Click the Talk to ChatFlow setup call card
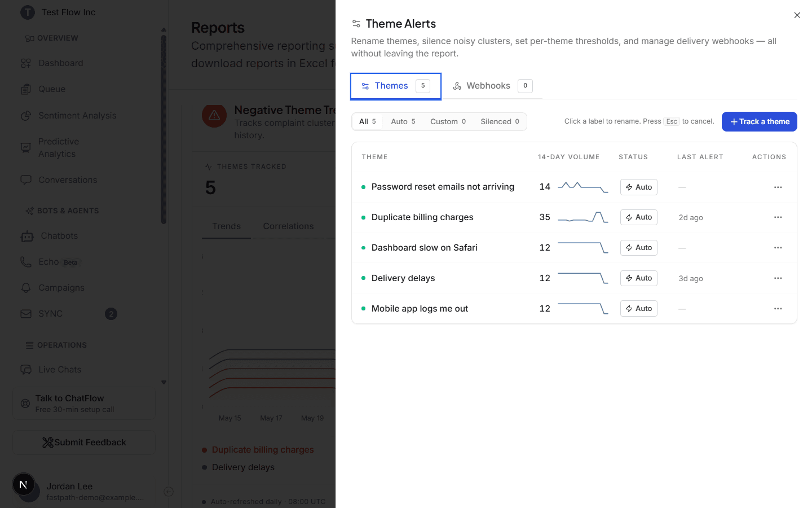 tap(84, 404)
